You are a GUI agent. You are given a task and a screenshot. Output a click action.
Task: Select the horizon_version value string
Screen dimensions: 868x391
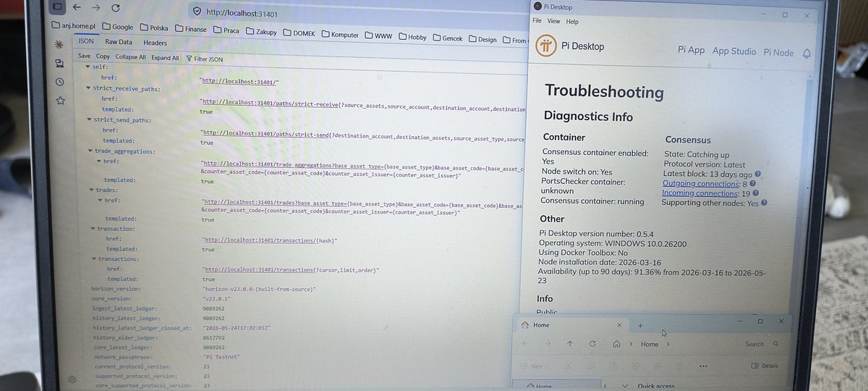(x=259, y=288)
